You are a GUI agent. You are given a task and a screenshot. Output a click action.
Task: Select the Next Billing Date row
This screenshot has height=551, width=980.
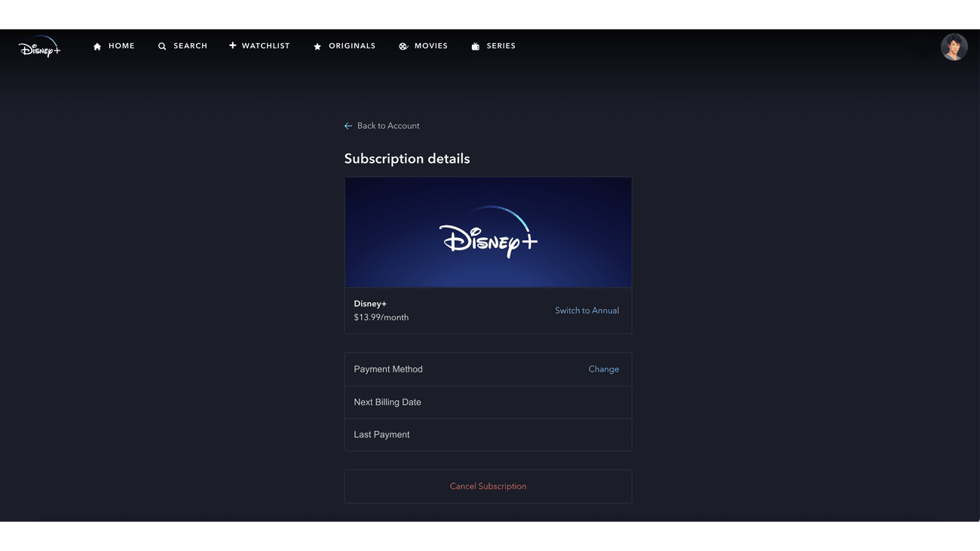point(488,402)
